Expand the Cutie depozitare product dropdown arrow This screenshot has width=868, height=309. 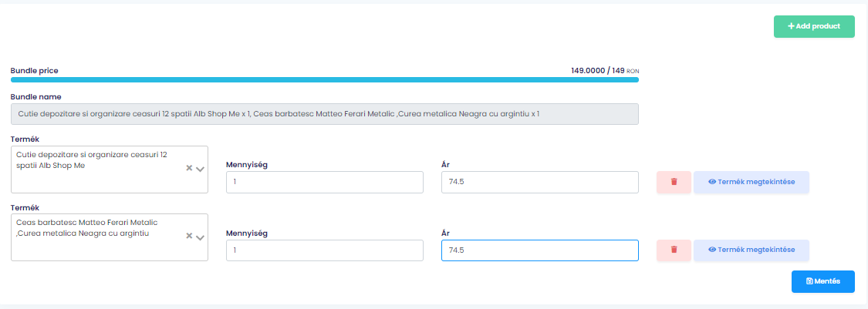201,170
